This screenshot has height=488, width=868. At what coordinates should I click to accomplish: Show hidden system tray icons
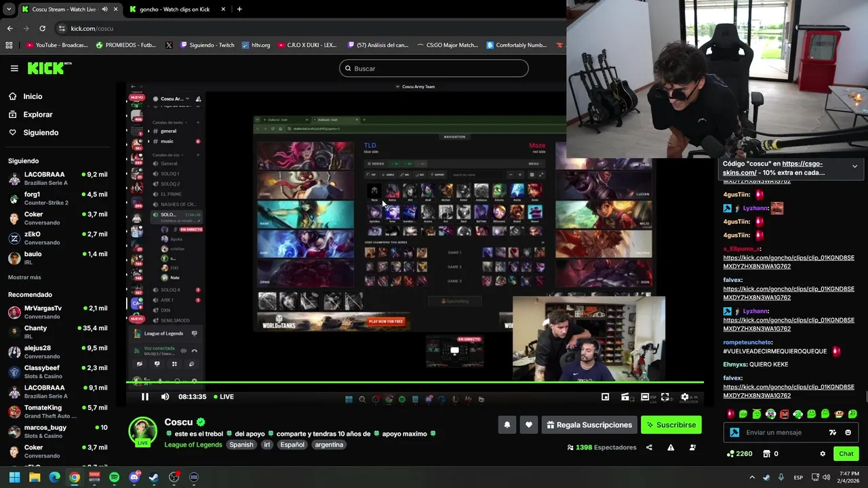[751, 477]
